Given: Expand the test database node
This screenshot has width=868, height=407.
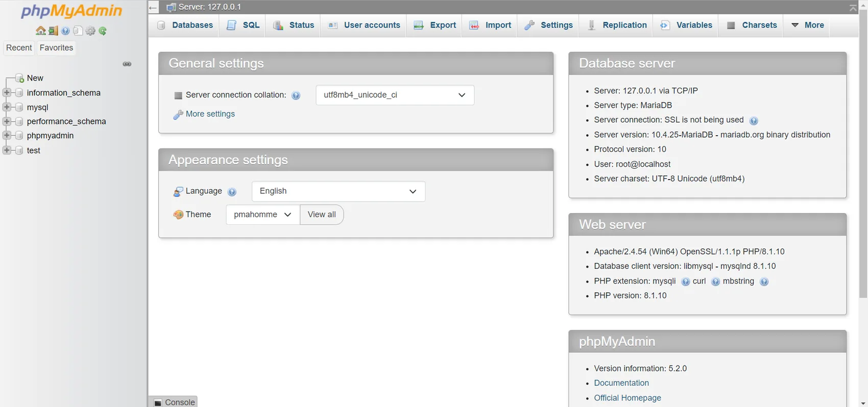Looking at the screenshot, I should [7, 150].
